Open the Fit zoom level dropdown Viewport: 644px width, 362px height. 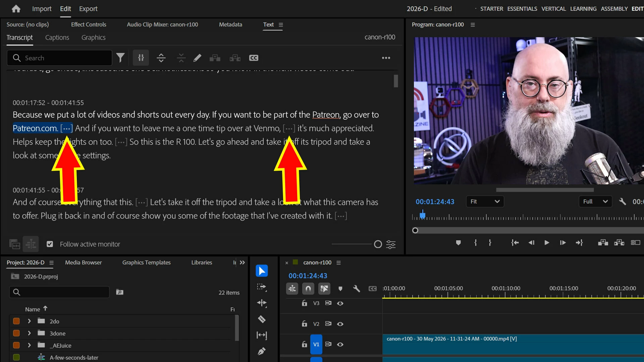485,201
